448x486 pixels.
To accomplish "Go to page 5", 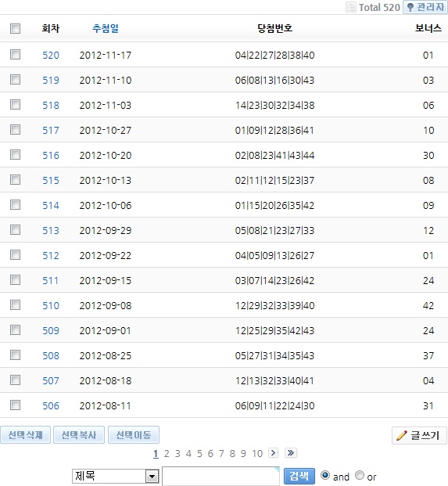I will (199, 454).
